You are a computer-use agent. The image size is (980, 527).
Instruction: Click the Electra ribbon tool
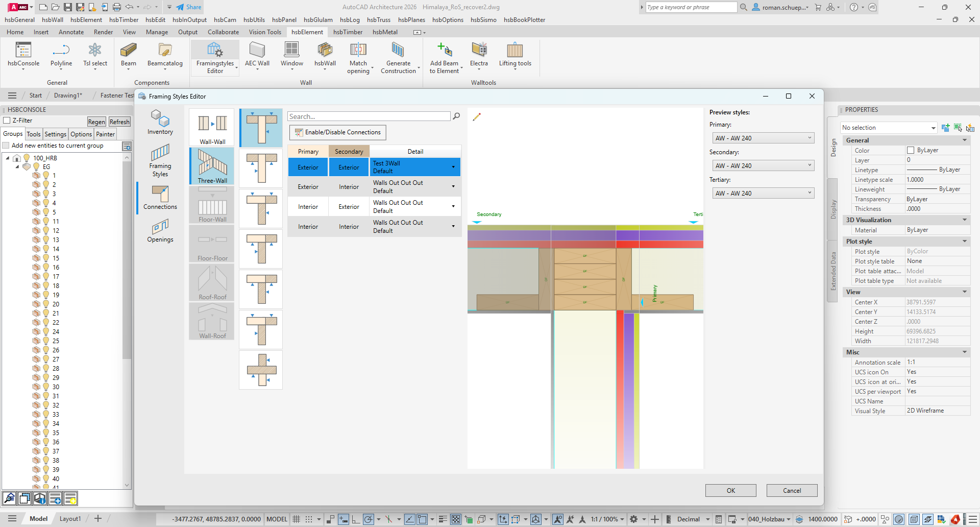click(x=479, y=55)
